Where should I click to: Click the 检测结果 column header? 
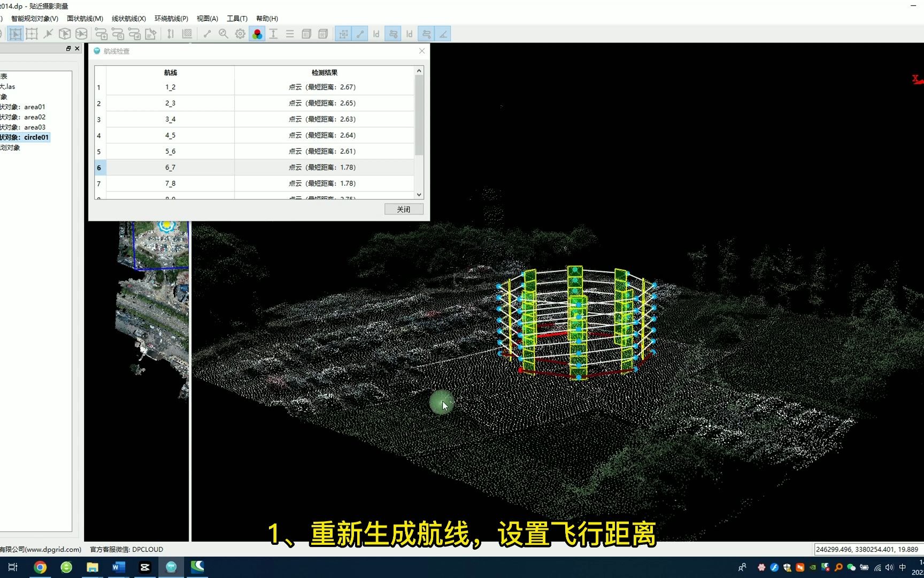(x=325, y=73)
